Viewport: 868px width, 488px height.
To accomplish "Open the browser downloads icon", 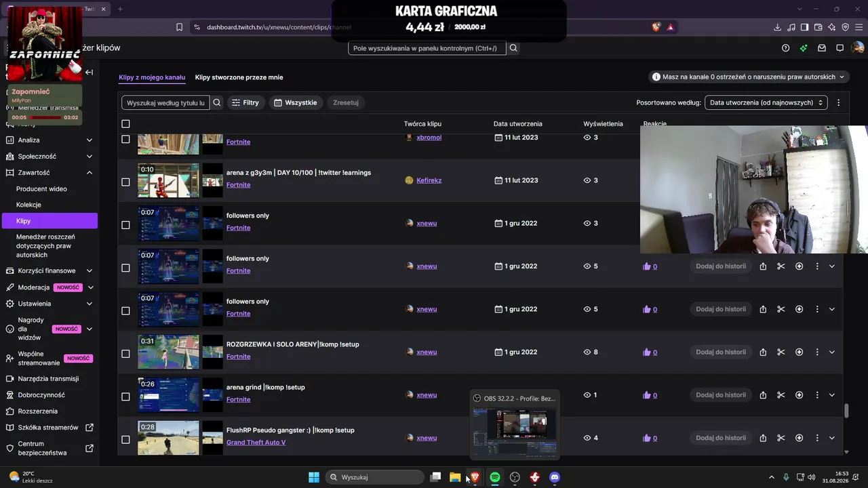I will pyautogui.click(x=777, y=27).
